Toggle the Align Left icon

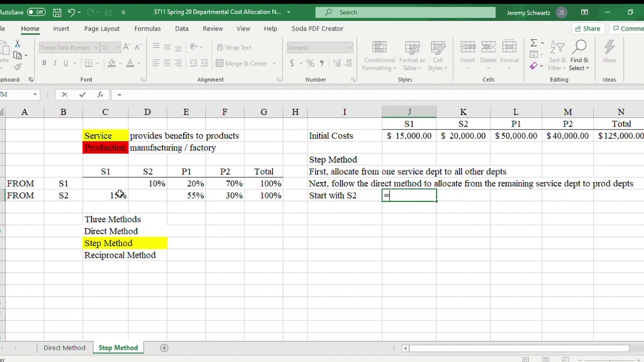click(156, 63)
